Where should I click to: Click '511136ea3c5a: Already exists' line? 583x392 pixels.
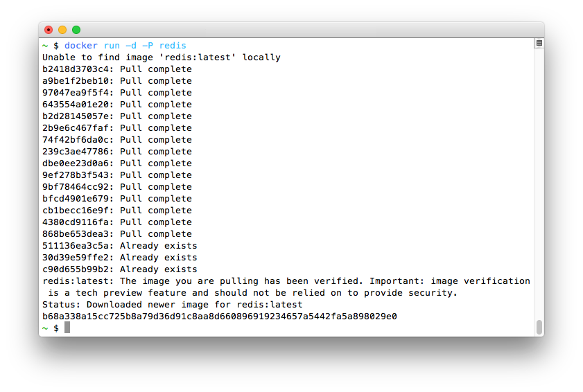click(119, 246)
